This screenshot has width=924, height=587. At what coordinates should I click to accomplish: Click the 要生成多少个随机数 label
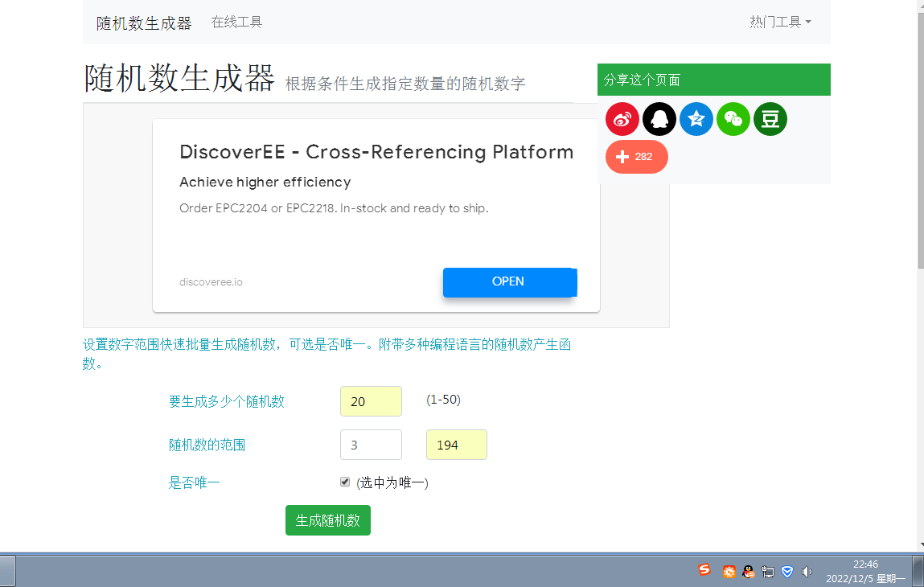point(226,402)
